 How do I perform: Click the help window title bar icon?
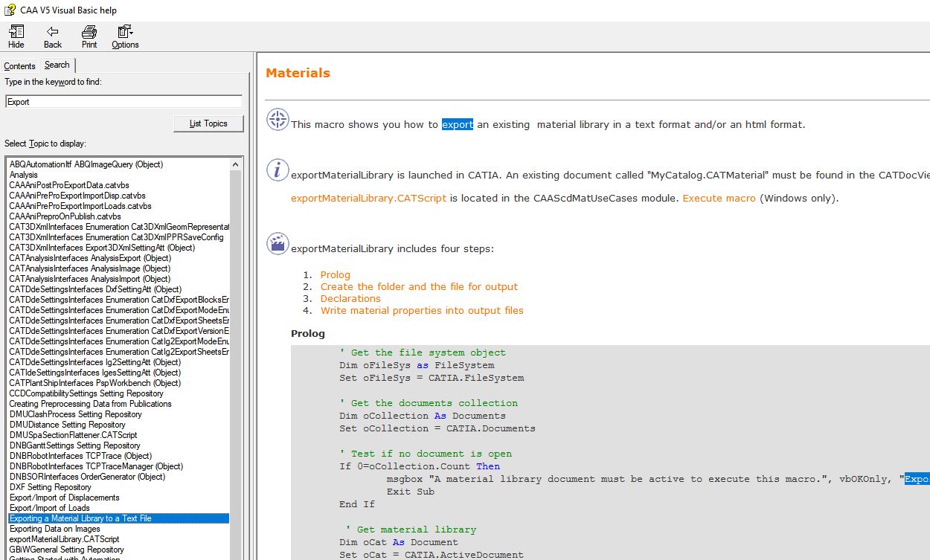pyautogui.click(x=10, y=10)
